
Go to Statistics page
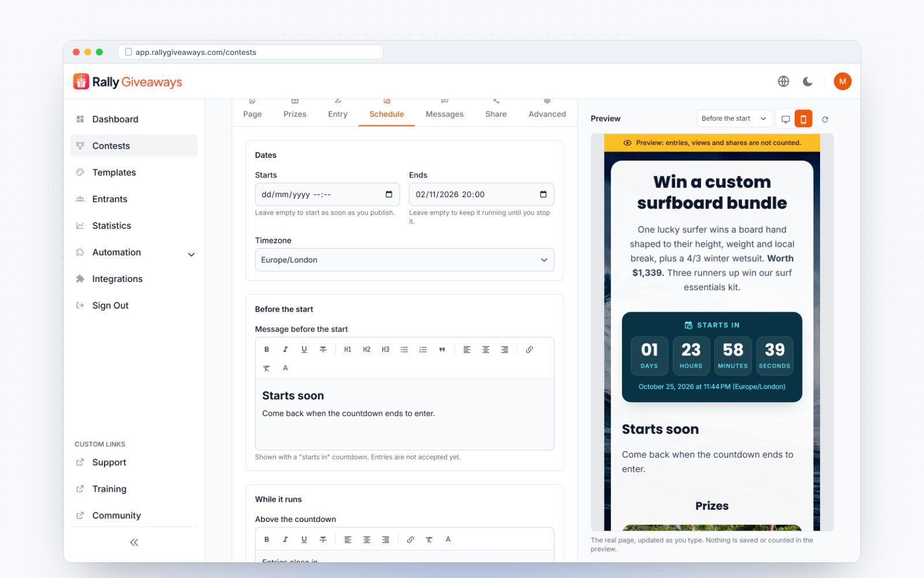pos(134,226)
